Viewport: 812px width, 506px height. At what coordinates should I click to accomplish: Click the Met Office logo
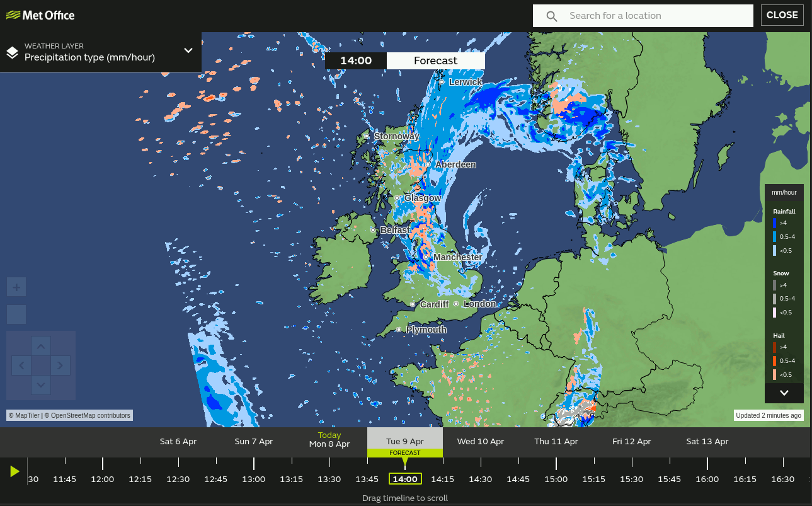(40, 15)
